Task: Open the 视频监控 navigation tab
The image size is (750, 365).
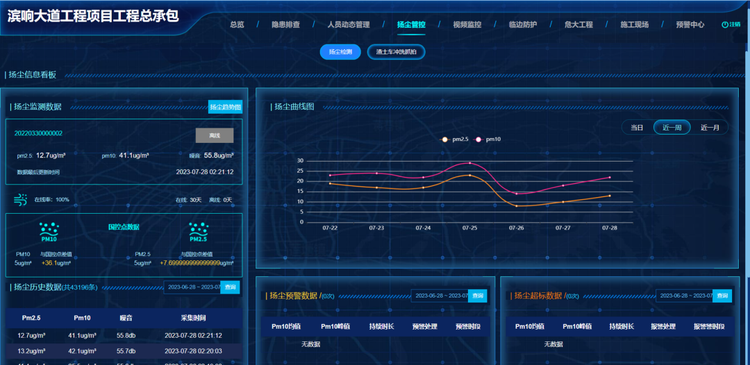Action: click(467, 25)
